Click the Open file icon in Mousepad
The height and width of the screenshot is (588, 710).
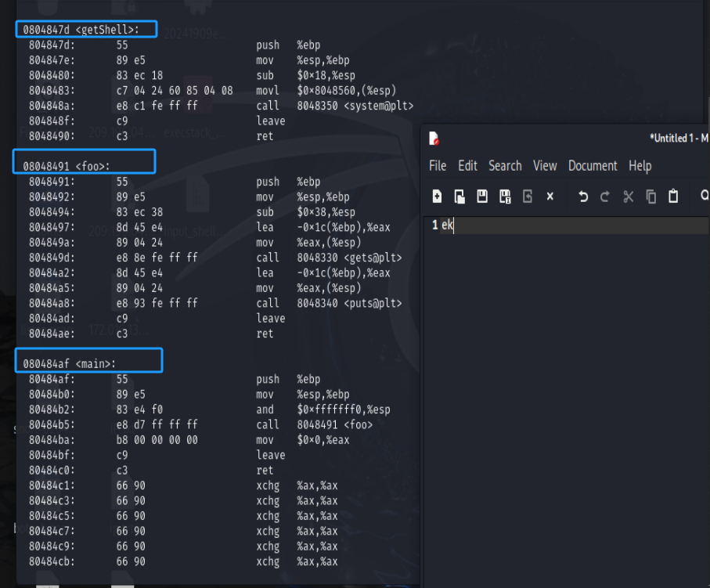click(460, 197)
